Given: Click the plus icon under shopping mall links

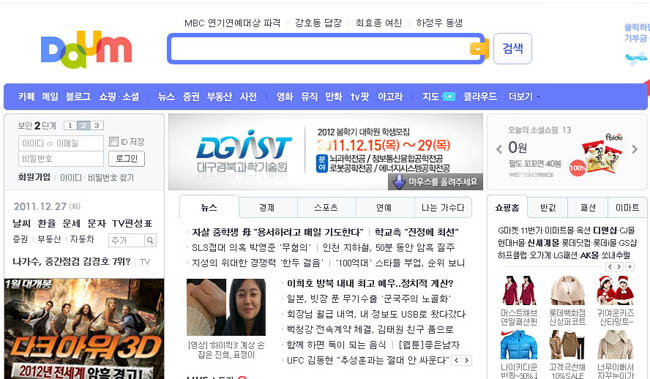Looking at the screenshot, I should tap(630, 267).
